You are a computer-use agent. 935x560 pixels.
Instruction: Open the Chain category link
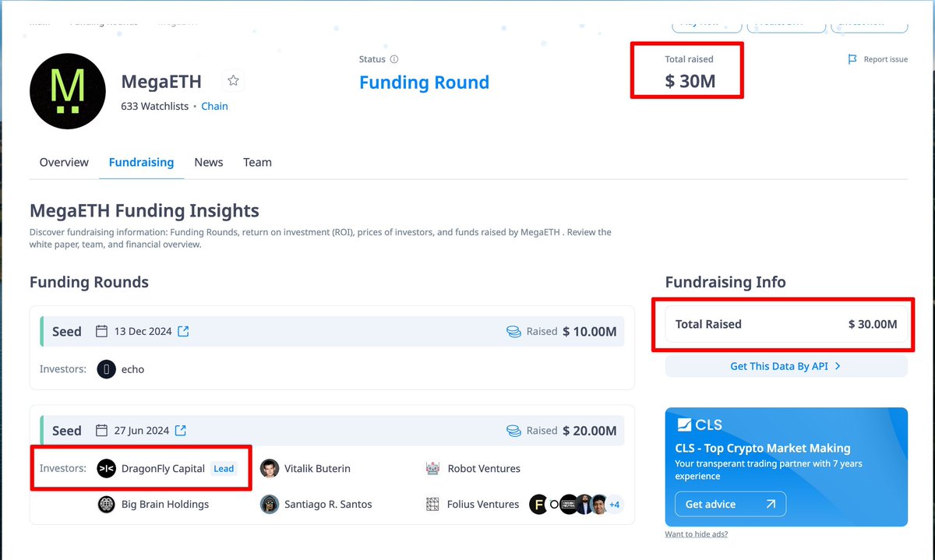215,106
